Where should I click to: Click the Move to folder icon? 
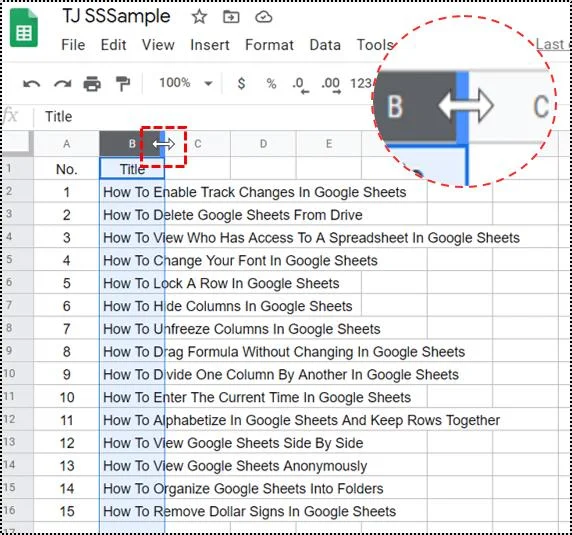[231, 17]
